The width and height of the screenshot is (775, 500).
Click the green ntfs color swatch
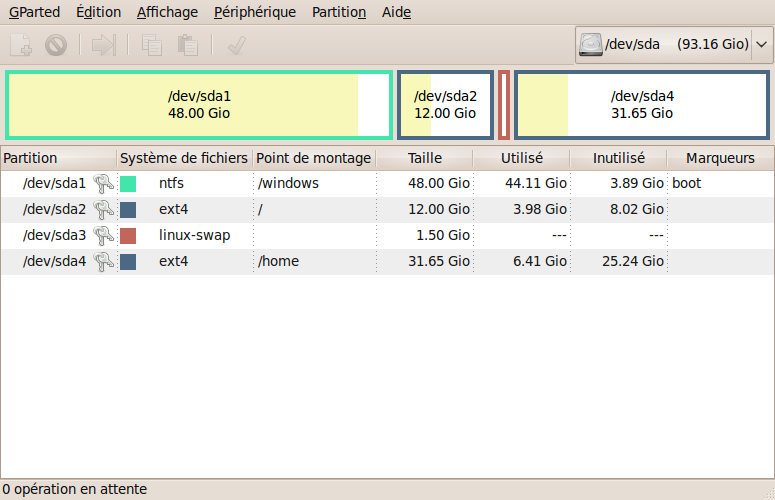pos(128,184)
